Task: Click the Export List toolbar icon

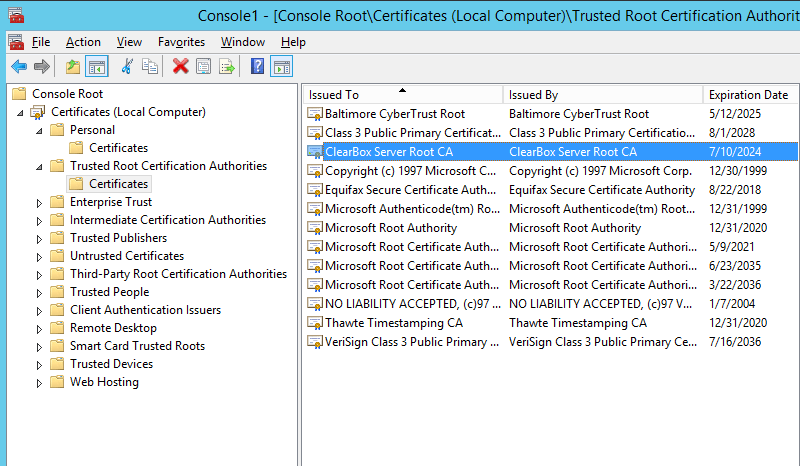Action: pos(227,66)
